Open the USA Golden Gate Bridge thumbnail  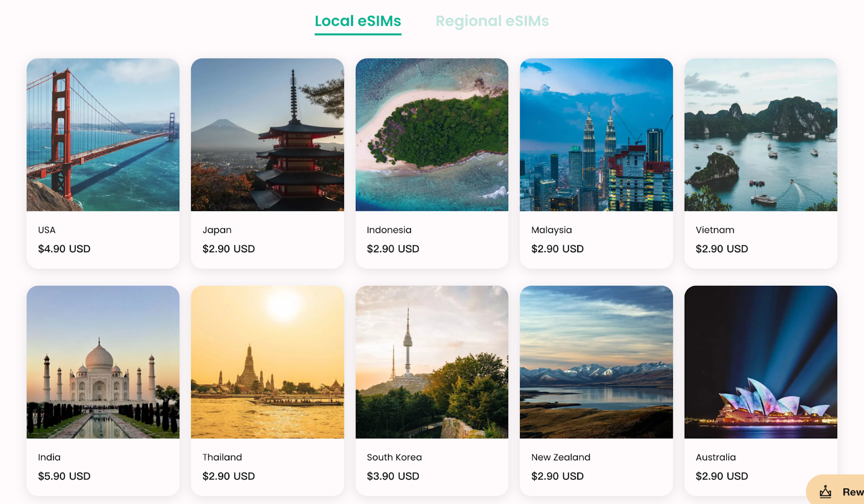coord(103,134)
